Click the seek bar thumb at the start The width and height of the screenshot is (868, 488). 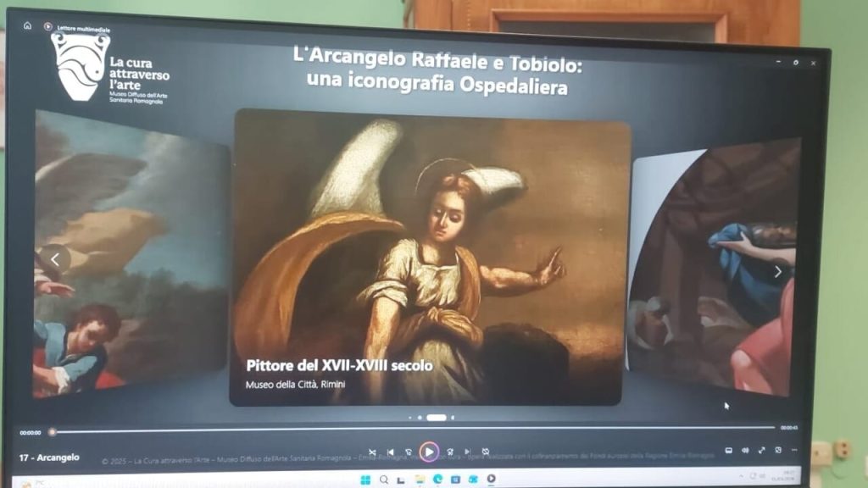[x=52, y=432]
